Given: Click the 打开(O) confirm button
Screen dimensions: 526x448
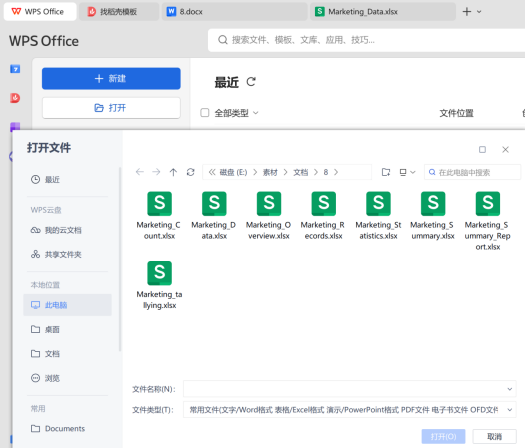Looking at the screenshot, I should pos(443,436).
